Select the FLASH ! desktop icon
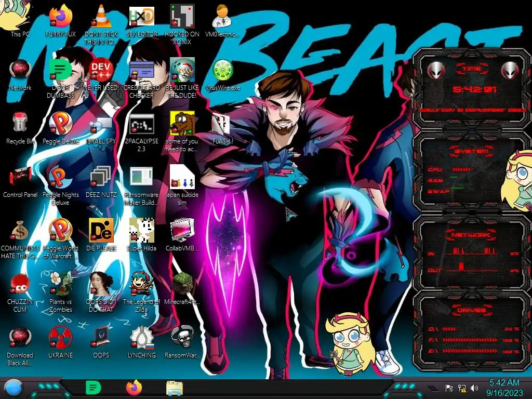532x399 pixels. tap(222, 128)
